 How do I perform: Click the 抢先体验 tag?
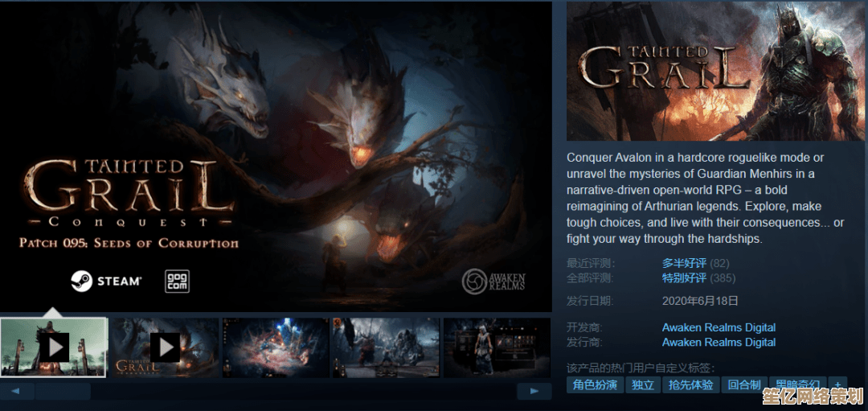(691, 385)
